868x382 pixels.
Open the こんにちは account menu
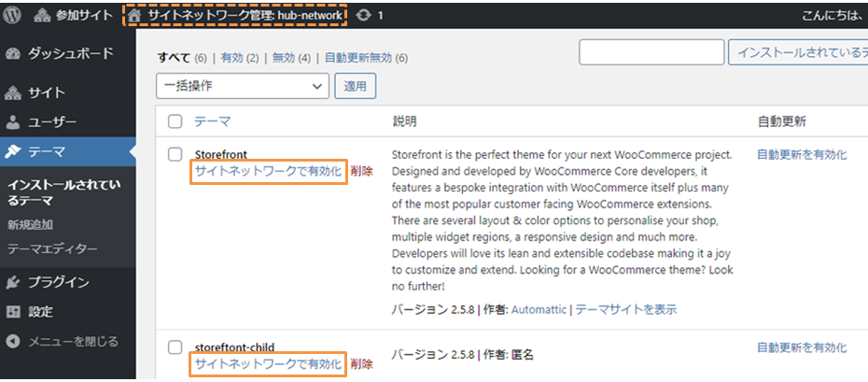(834, 16)
